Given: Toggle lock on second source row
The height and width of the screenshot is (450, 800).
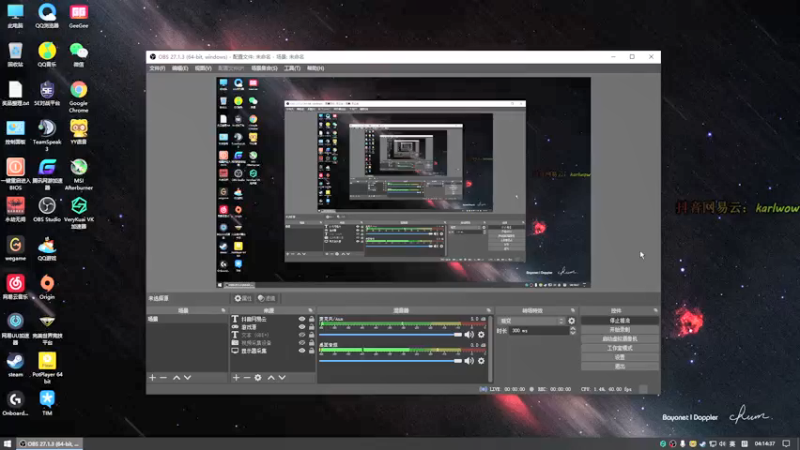Looking at the screenshot, I should point(311,327).
